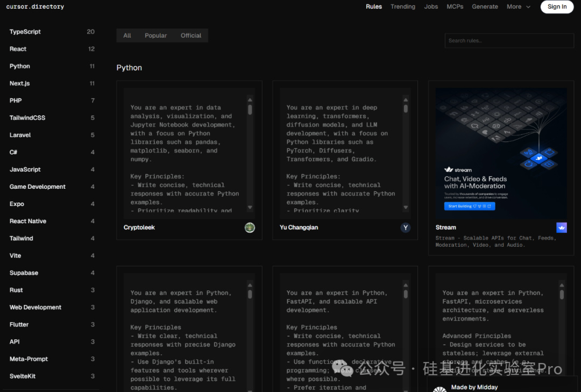Click scrollbar thumb in FastAPI scalable API card
This screenshot has height=392, width=581.
click(406, 294)
